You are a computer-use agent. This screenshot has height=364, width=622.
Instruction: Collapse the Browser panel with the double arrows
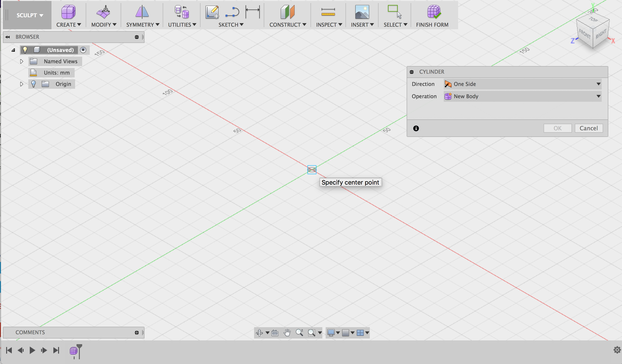coord(7,37)
